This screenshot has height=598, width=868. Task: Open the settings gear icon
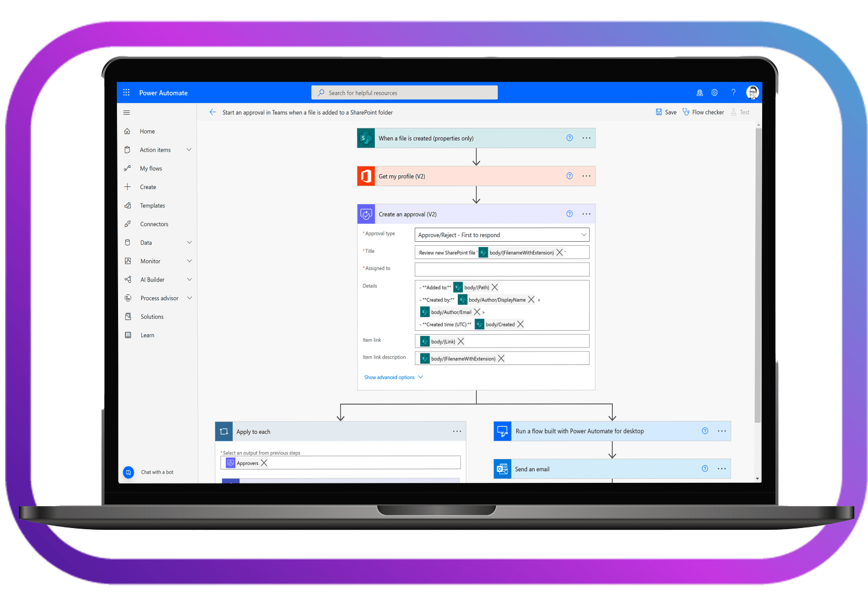(715, 93)
